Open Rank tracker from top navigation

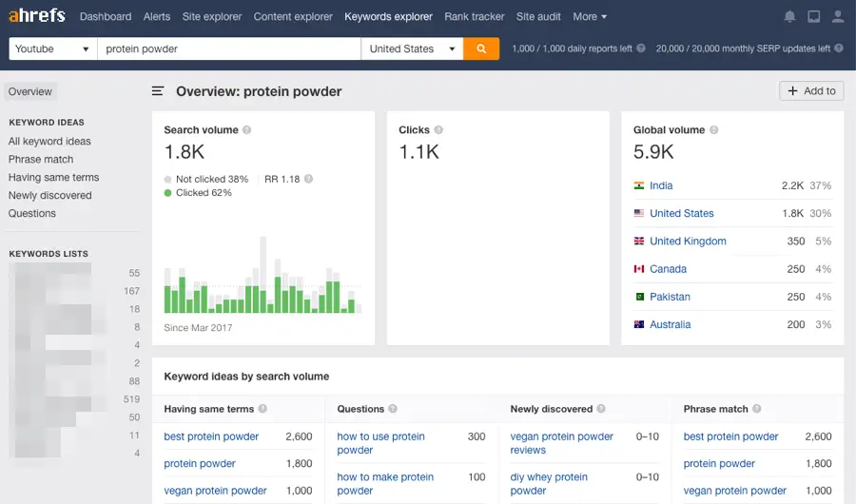475,16
